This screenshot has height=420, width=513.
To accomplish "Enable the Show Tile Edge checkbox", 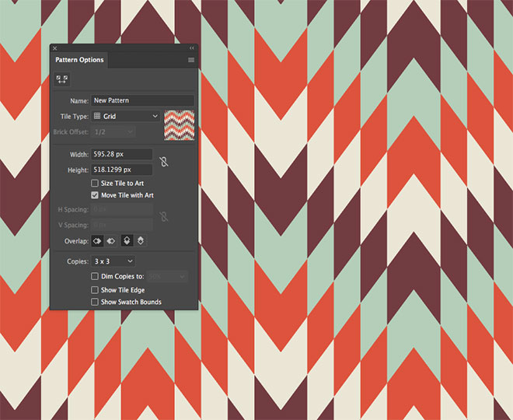I will pos(95,290).
